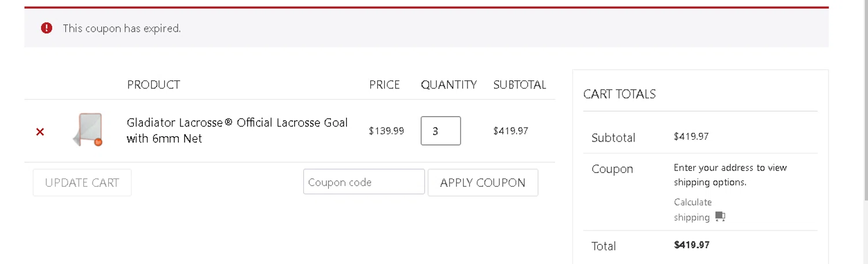Click the Update Cart button
The height and width of the screenshot is (264, 868).
[x=82, y=183]
